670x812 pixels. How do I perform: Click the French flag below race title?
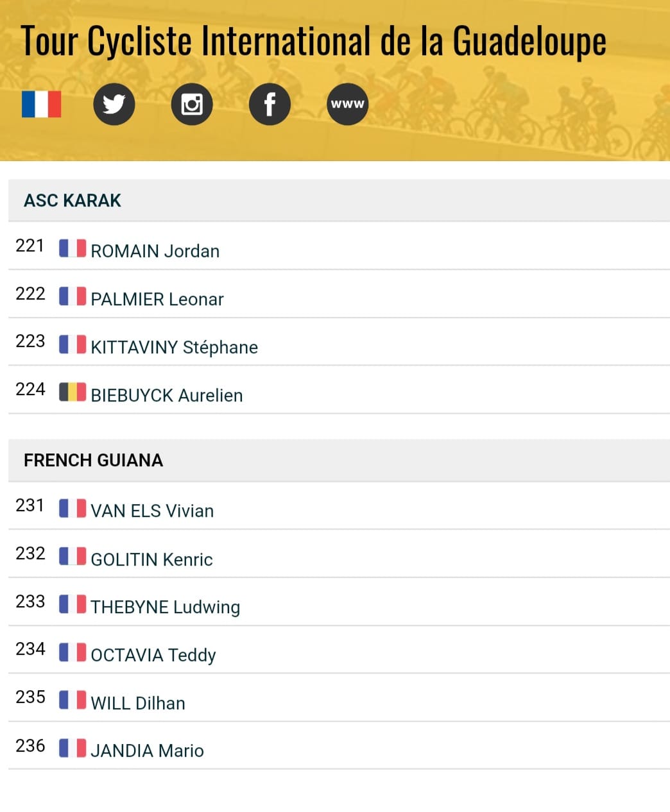pyautogui.click(x=42, y=104)
